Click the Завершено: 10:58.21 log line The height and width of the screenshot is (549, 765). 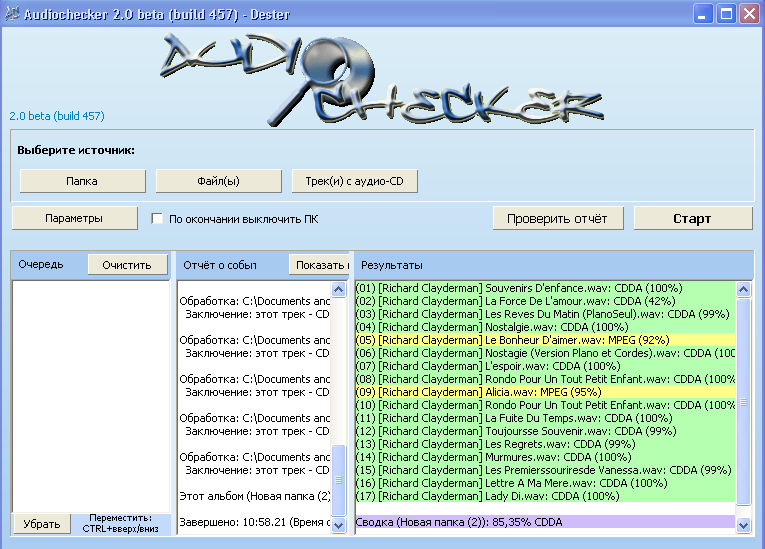pos(255,522)
